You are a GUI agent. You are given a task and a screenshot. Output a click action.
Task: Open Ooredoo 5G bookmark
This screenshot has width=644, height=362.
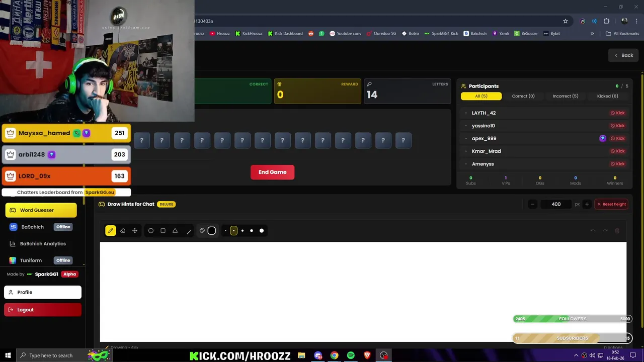click(x=381, y=34)
